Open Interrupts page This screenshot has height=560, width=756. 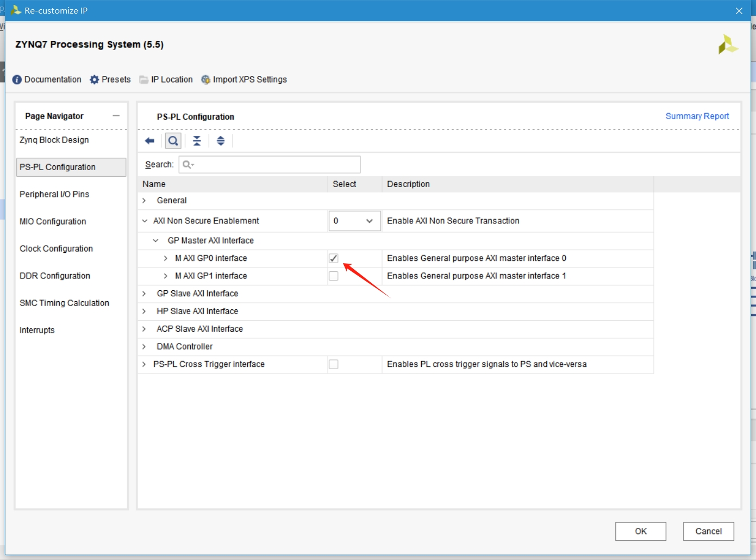[37, 330]
